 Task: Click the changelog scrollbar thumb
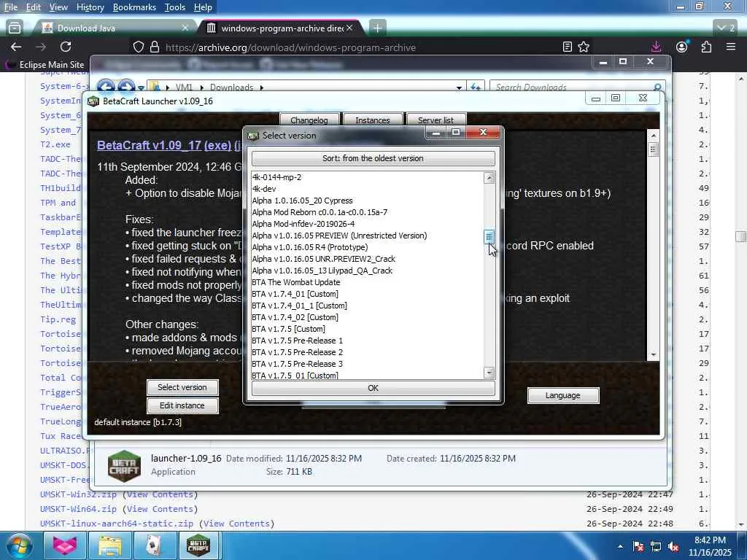(654, 149)
